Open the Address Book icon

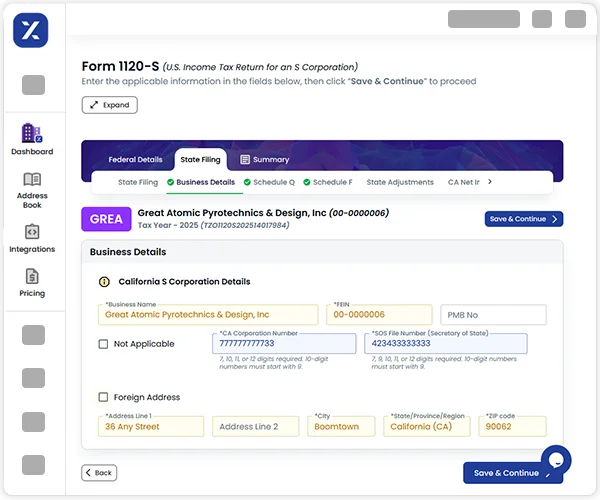[x=32, y=179]
